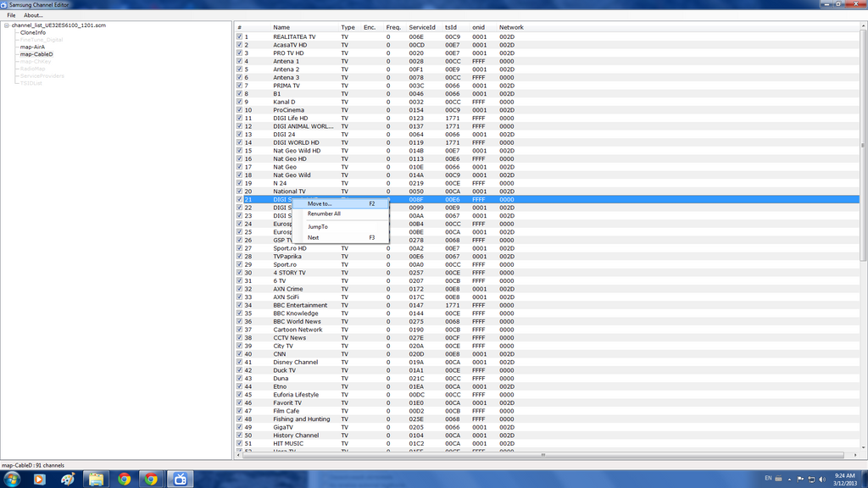Click the clock in the taskbar
This screenshot has height=488, width=868.
click(844, 480)
